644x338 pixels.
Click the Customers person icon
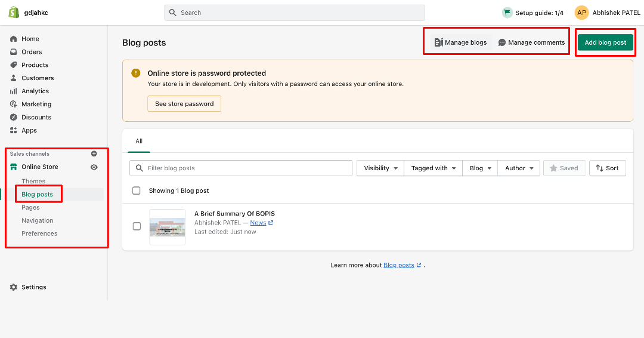coord(14,78)
